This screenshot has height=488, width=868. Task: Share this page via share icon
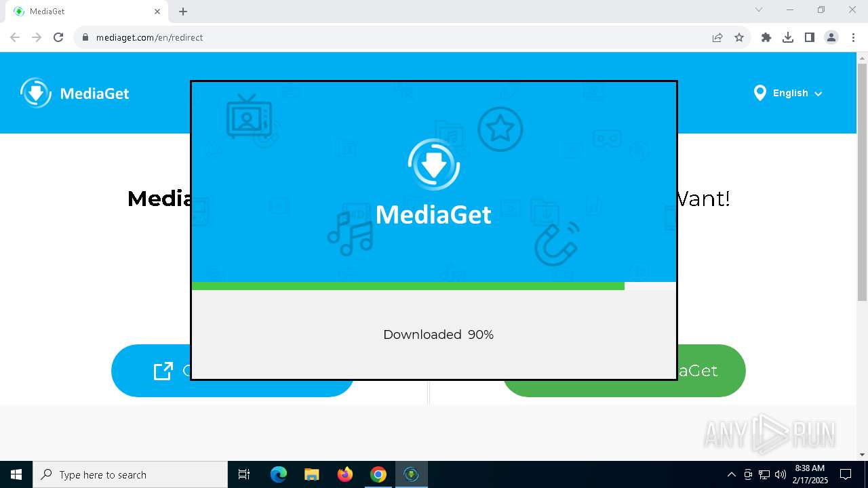(x=717, y=37)
